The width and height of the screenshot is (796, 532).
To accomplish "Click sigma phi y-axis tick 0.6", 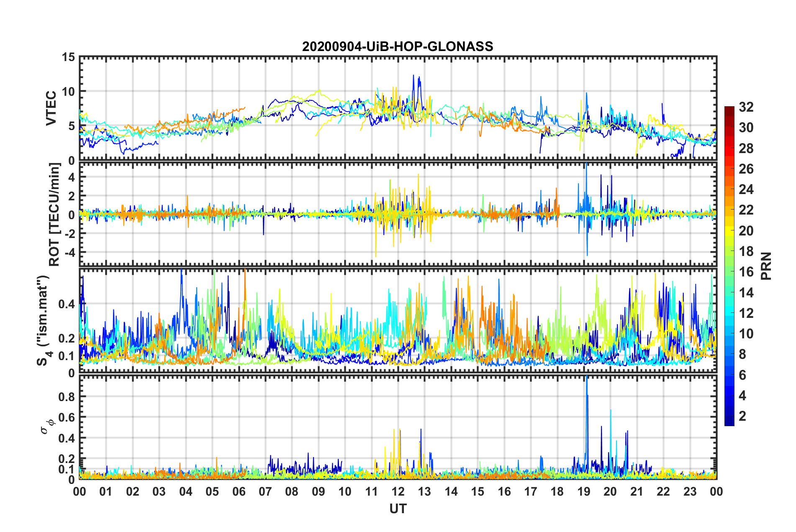I will click(x=67, y=417).
